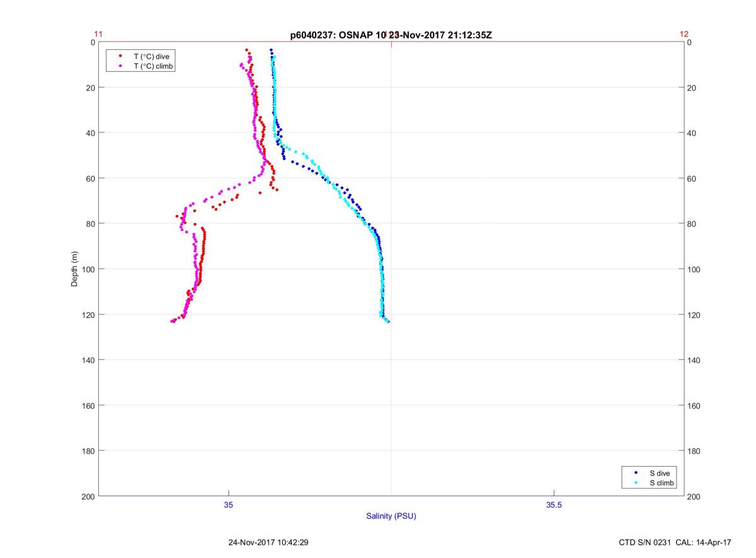756x558 pixels.
Task: Click the 160 tick on left depth axis
Action: pos(89,405)
